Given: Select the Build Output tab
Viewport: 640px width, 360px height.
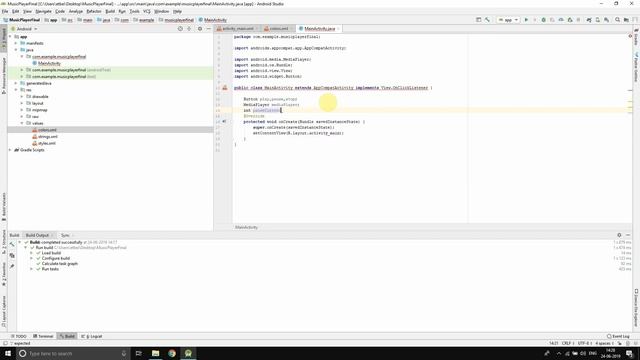Looking at the screenshot, I should (39, 235).
